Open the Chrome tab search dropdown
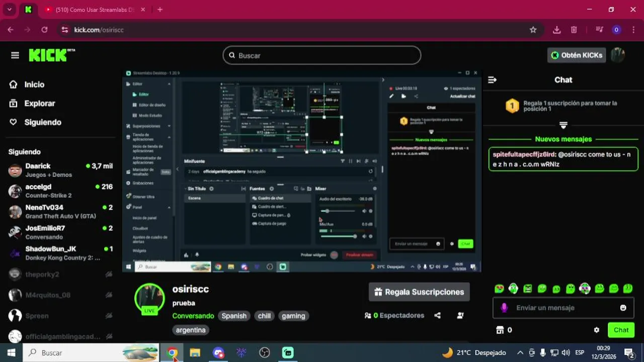This screenshot has width=644, height=362. point(9,9)
